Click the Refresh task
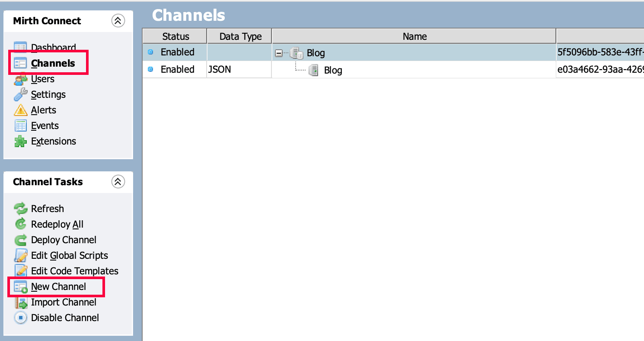This screenshot has width=644, height=341. click(x=48, y=209)
